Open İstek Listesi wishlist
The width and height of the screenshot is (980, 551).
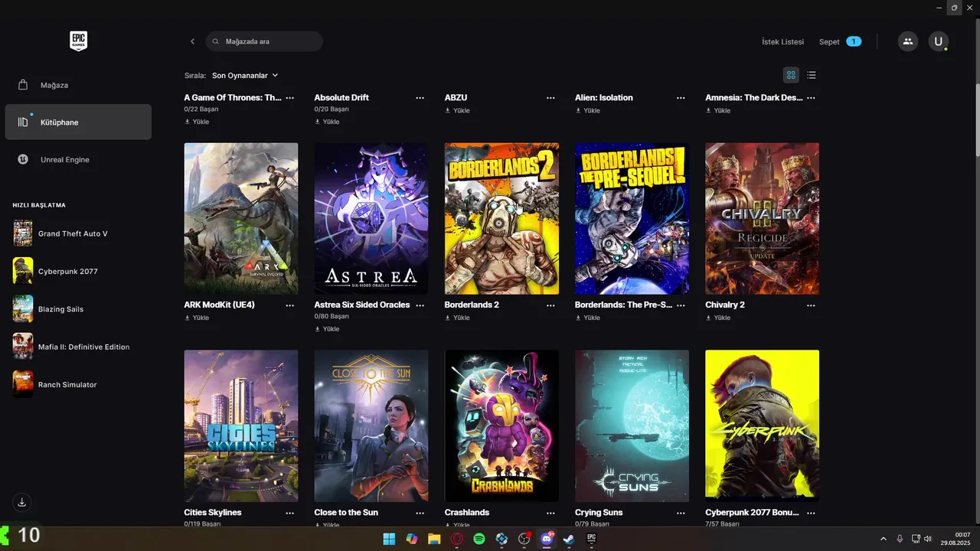[782, 41]
